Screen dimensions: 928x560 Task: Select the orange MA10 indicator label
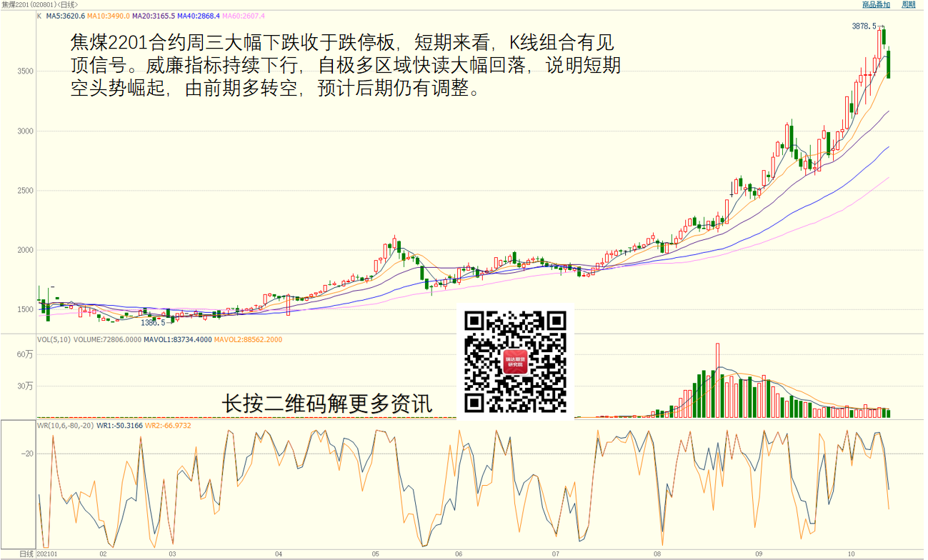tap(106, 16)
